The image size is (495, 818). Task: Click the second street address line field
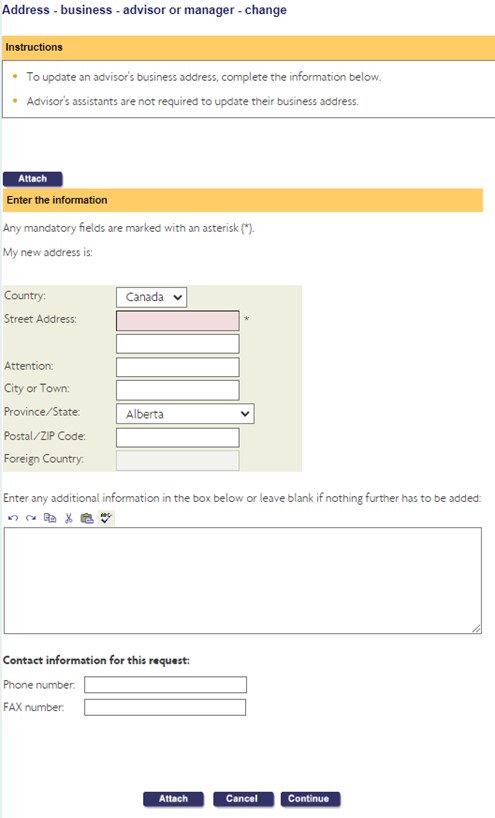click(x=178, y=344)
